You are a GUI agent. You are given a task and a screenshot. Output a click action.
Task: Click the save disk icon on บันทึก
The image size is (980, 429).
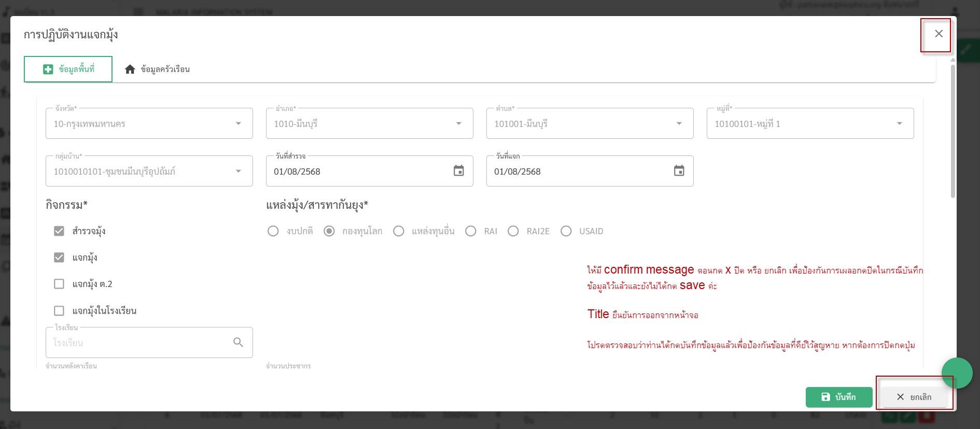(x=826, y=397)
